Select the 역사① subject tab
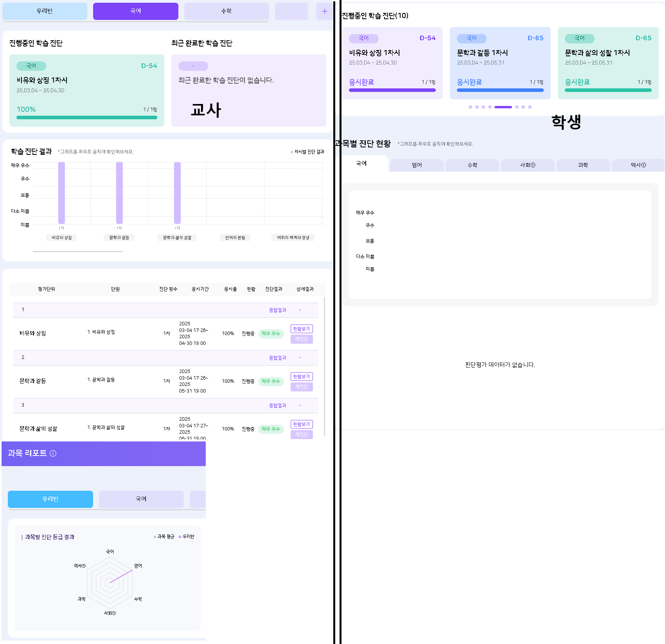This screenshot has width=665, height=644. [x=638, y=165]
